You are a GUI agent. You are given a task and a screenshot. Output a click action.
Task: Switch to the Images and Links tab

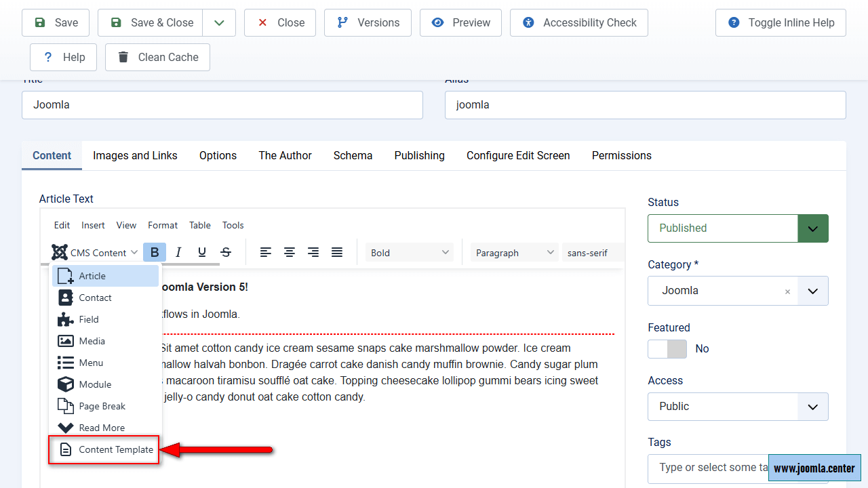(135, 155)
